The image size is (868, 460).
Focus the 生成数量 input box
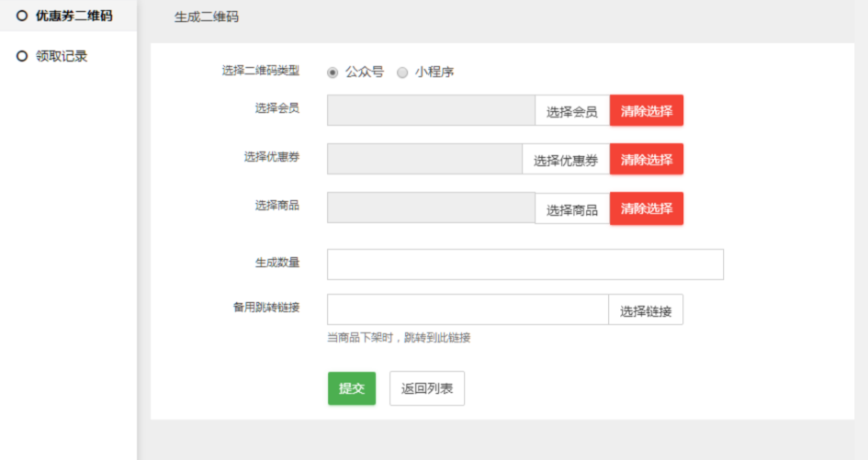[x=524, y=264]
